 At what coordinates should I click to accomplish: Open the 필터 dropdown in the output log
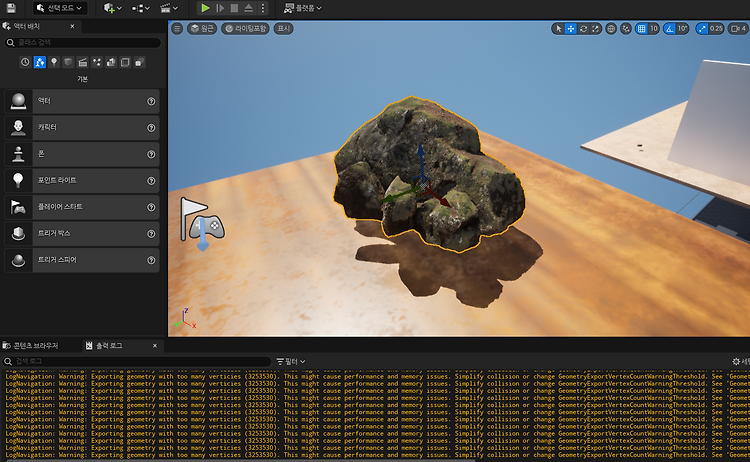pyautogui.click(x=291, y=362)
